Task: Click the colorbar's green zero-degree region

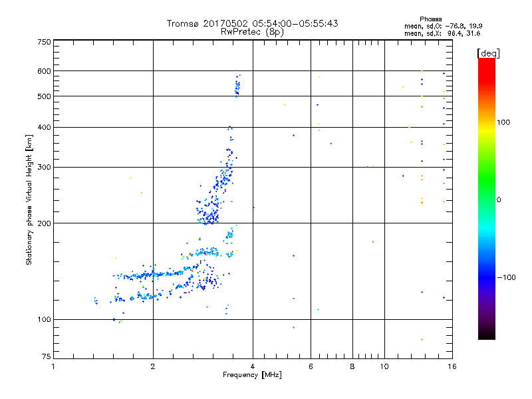Action: tap(487, 199)
